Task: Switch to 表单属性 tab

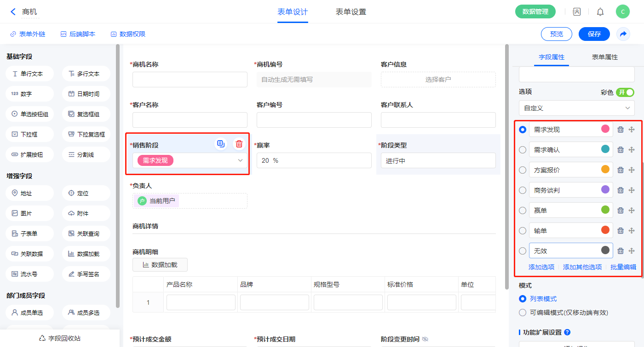Action: 604,57
